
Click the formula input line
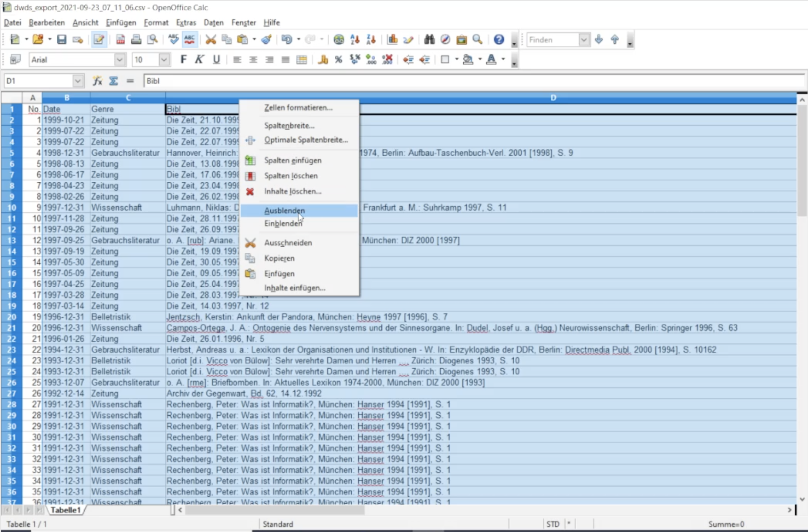474,81
